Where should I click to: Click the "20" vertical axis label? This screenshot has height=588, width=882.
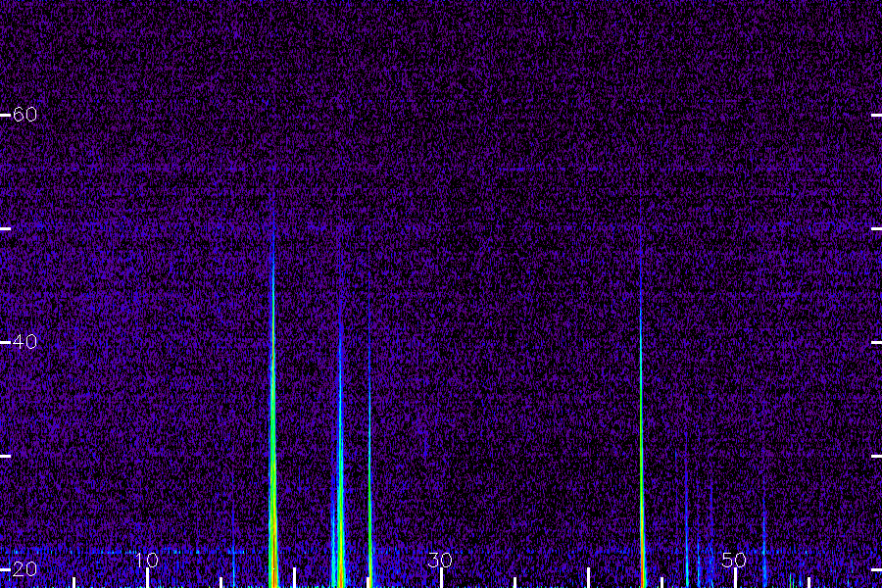pyautogui.click(x=24, y=569)
